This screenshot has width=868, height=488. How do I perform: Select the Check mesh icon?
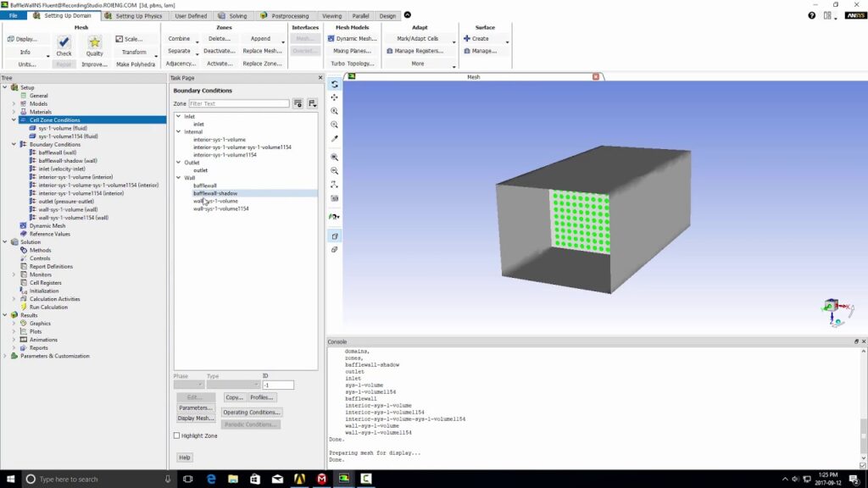[64, 42]
